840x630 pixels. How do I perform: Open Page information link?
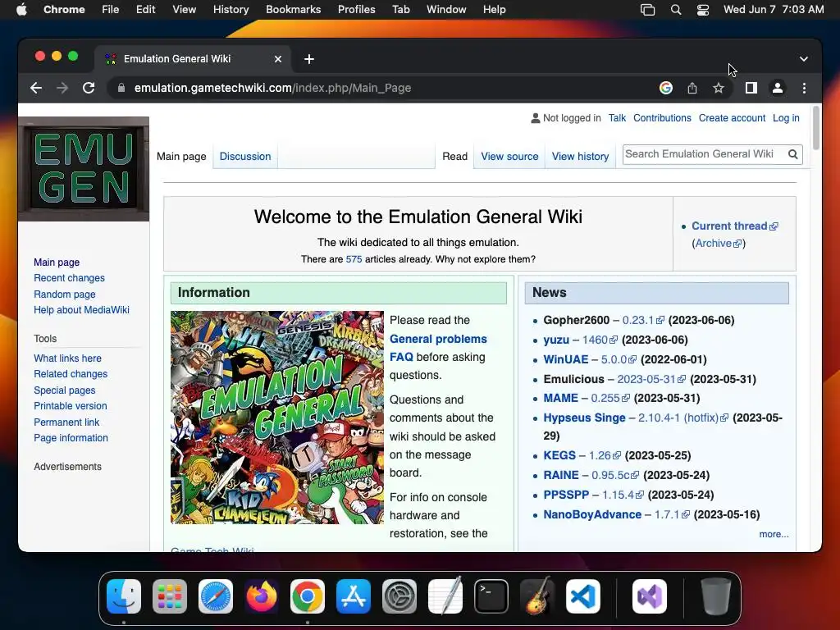71,438
